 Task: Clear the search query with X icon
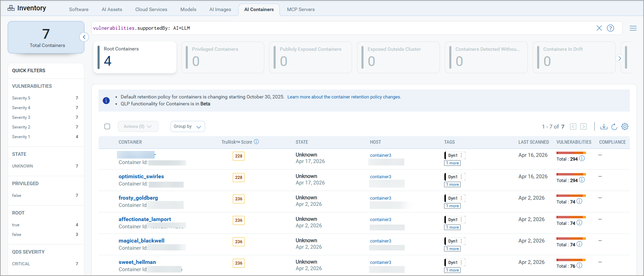pos(599,28)
